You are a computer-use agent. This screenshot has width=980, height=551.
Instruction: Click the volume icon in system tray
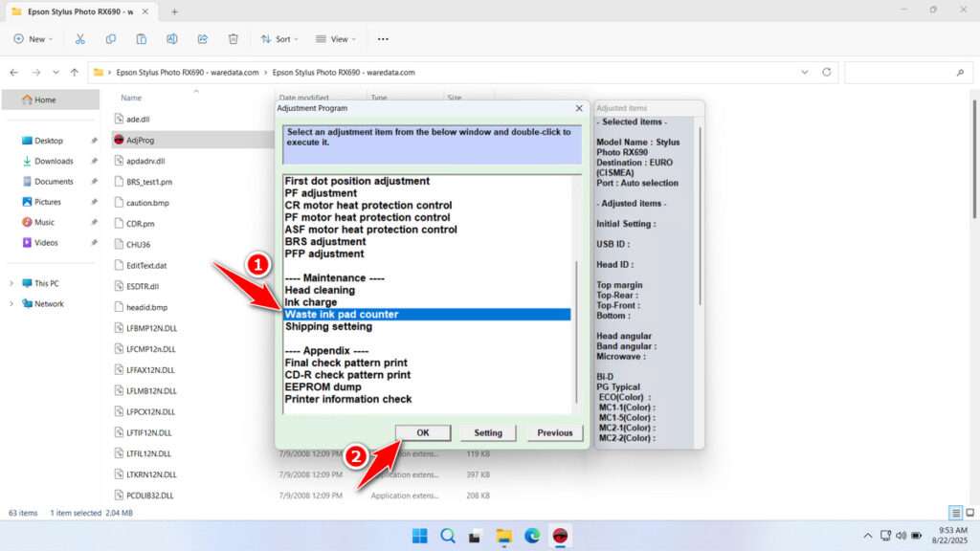point(901,536)
